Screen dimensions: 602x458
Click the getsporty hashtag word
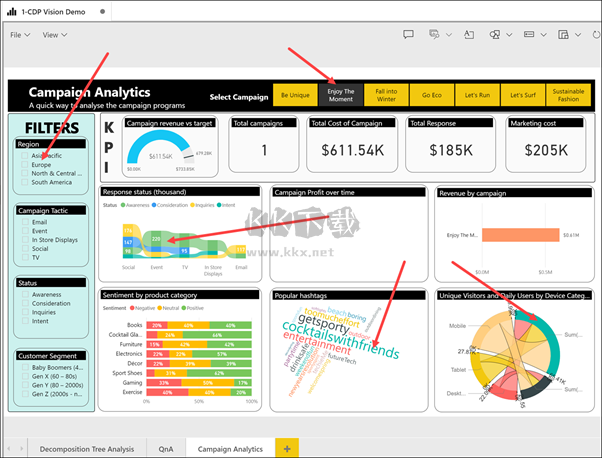point(323,323)
